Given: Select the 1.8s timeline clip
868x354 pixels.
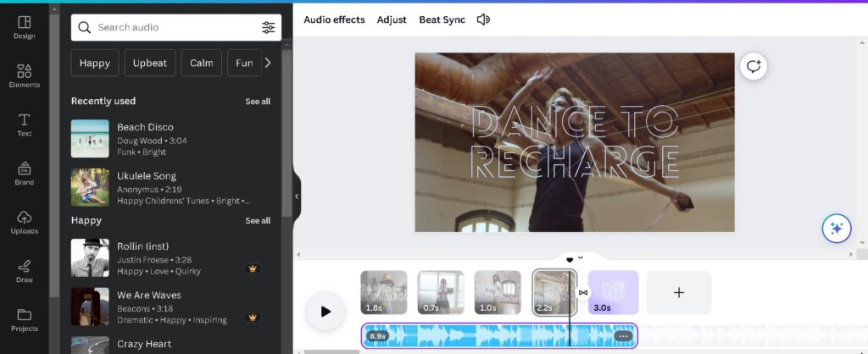Looking at the screenshot, I should pos(384,293).
